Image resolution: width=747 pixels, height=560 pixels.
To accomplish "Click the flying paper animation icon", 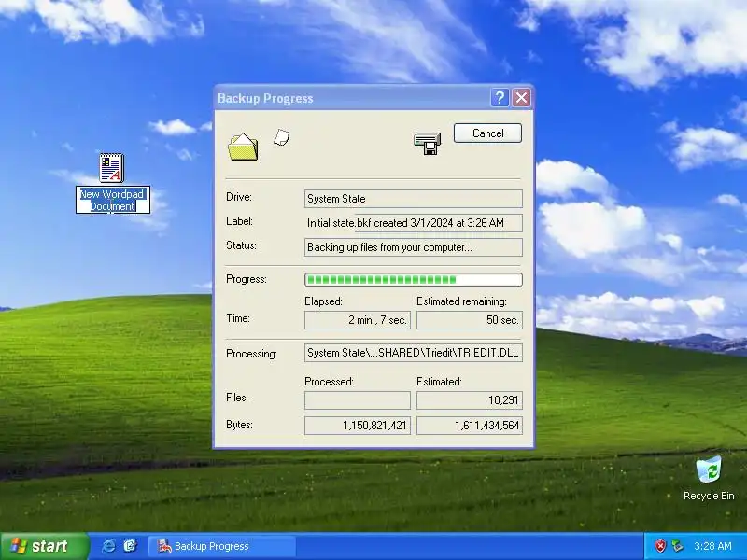I will click(x=281, y=137).
